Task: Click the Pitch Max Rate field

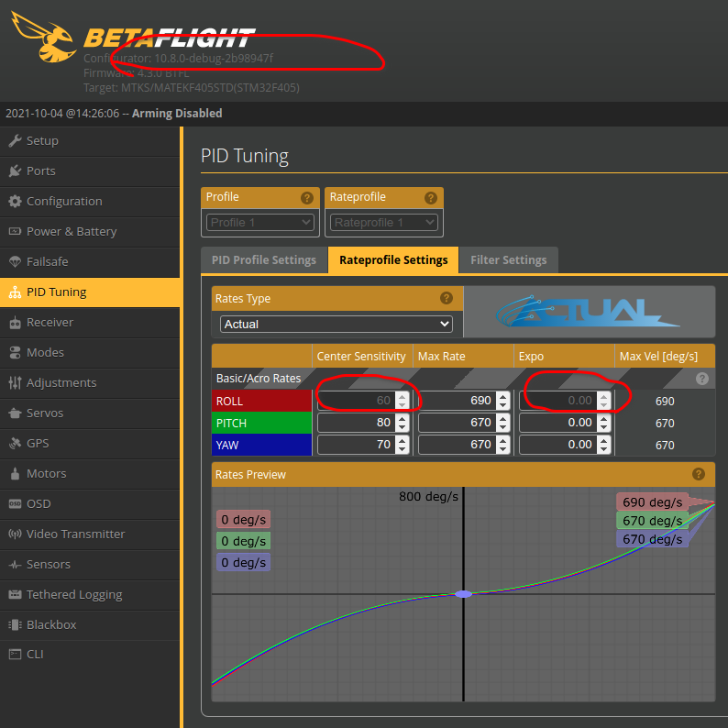Action: tap(464, 423)
